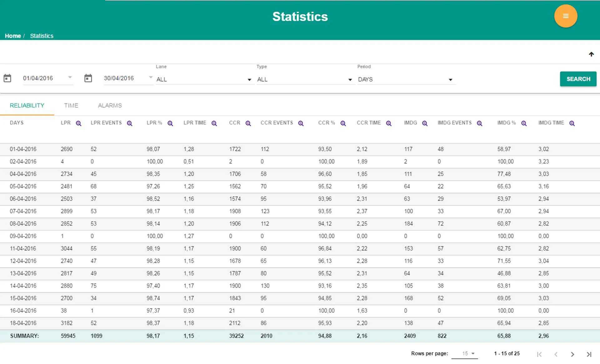This screenshot has width=600, height=364.
Task: Open the start date calendar icon
Action: (7, 78)
